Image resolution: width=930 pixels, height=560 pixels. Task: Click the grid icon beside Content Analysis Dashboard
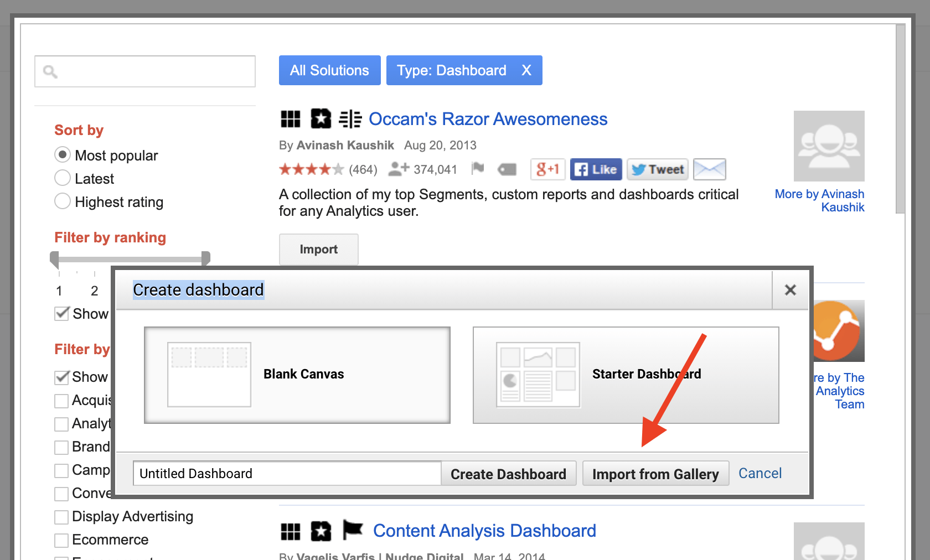tap(291, 532)
